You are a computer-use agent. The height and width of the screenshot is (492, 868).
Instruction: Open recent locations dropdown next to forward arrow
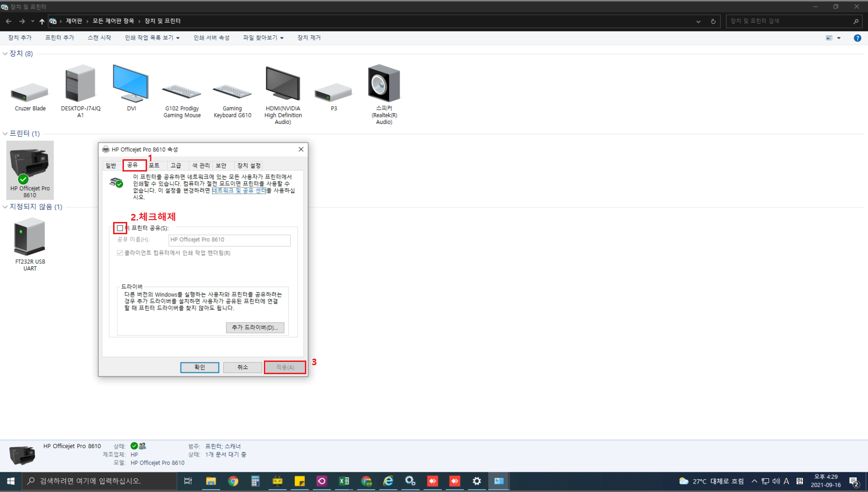click(33, 21)
